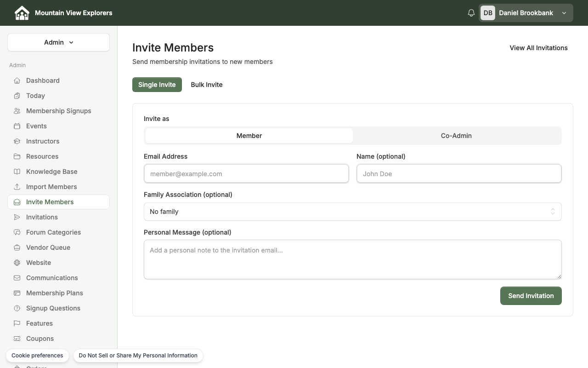Open View All Invitations link
Screen dimensions: 588x368
pos(538,48)
